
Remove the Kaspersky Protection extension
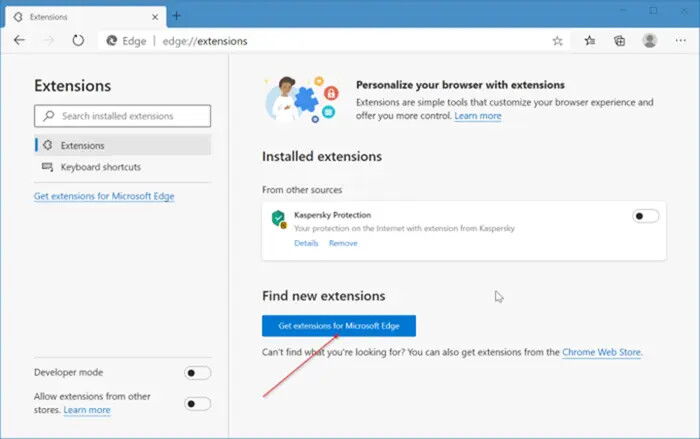[343, 243]
